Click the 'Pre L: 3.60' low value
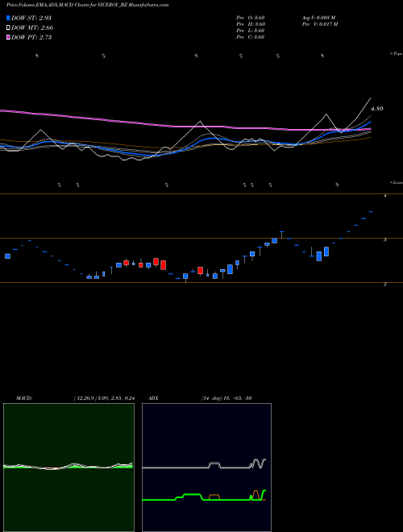Image resolution: width=403 pixels, height=532 pixels. click(251, 31)
